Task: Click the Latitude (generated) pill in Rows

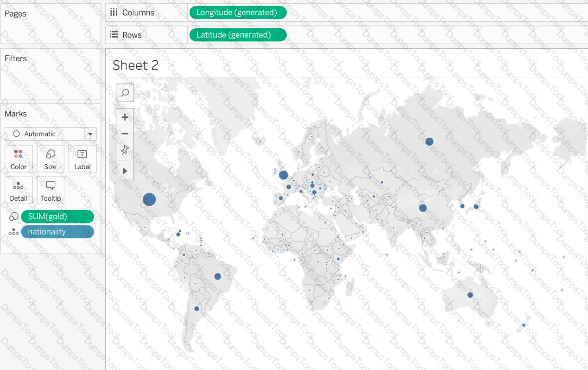Action: [x=238, y=35]
